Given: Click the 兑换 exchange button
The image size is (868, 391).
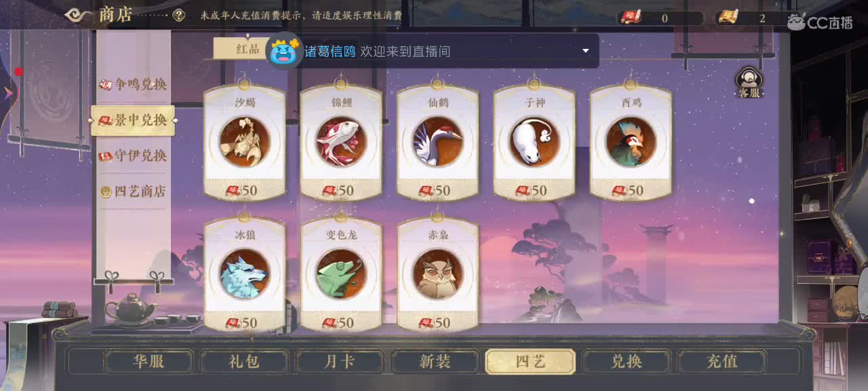Looking at the screenshot, I should coord(627,361).
